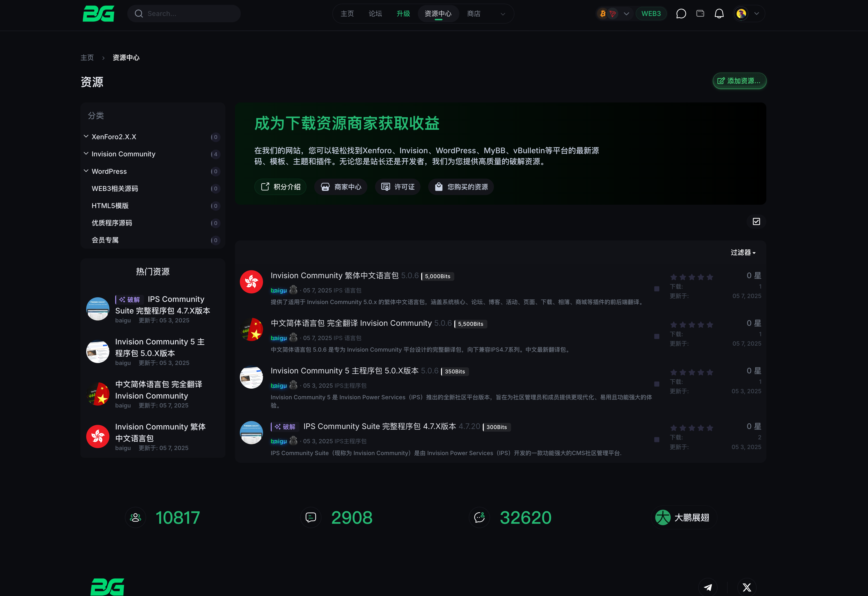
Task: Click the Telegram icon in footer
Action: tap(708, 587)
